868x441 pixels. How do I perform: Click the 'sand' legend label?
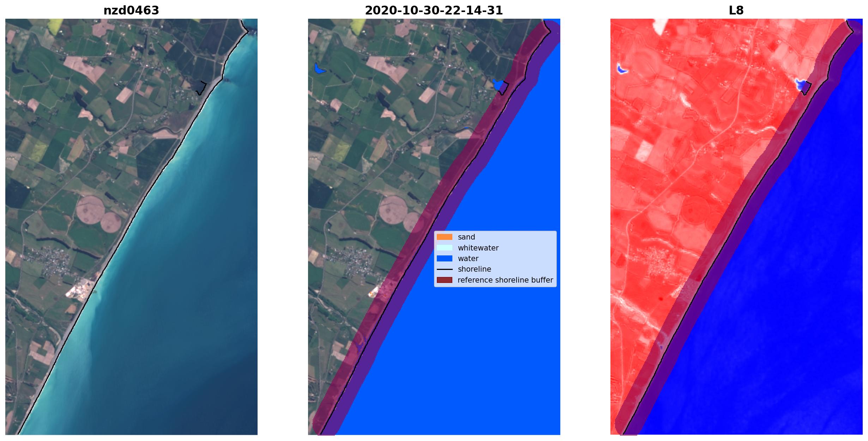[x=466, y=237]
